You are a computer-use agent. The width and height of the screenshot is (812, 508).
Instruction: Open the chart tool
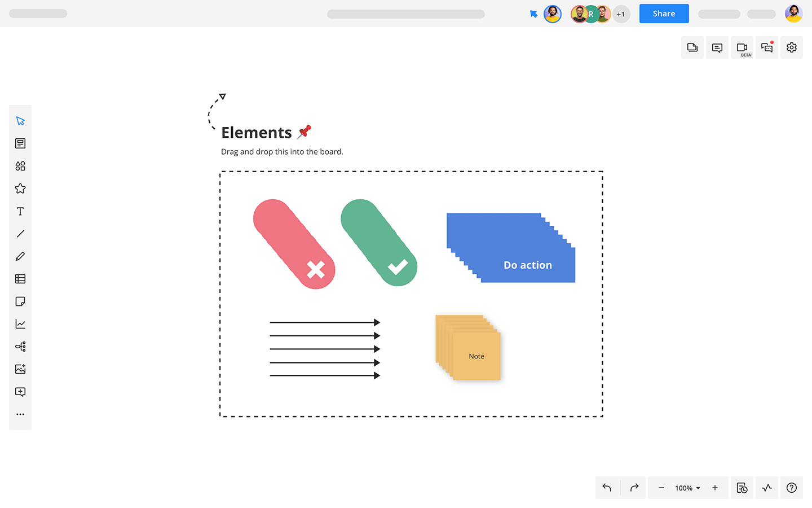20,324
